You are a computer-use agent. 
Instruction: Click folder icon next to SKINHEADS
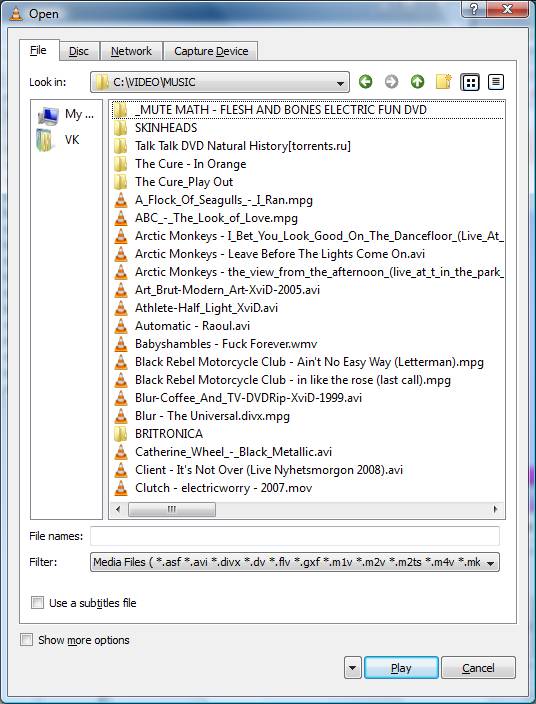tap(120, 128)
